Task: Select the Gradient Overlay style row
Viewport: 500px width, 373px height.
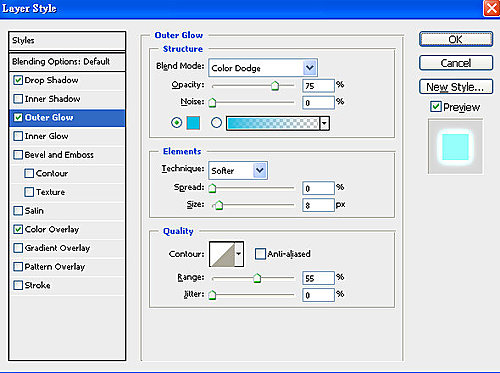Action: pos(67,248)
